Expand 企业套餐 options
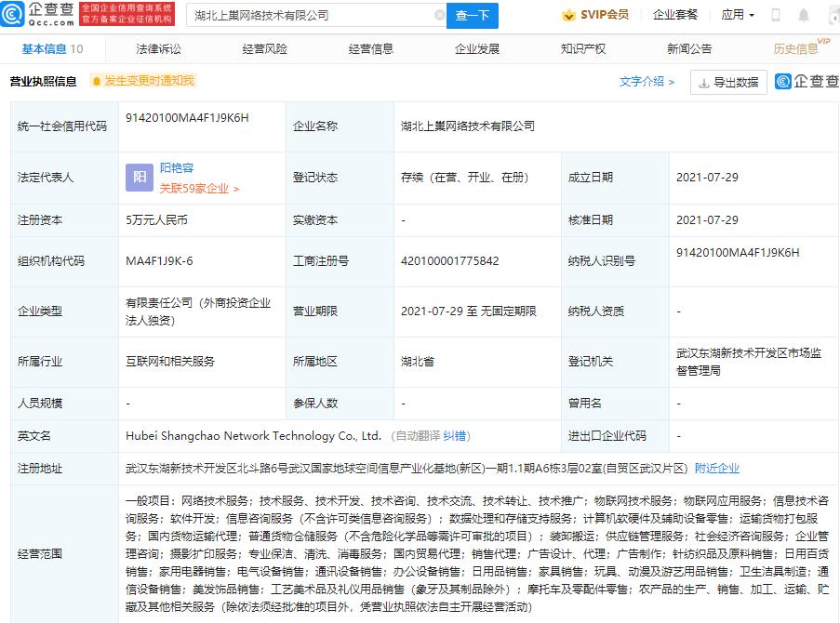 [x=676, y=14]
